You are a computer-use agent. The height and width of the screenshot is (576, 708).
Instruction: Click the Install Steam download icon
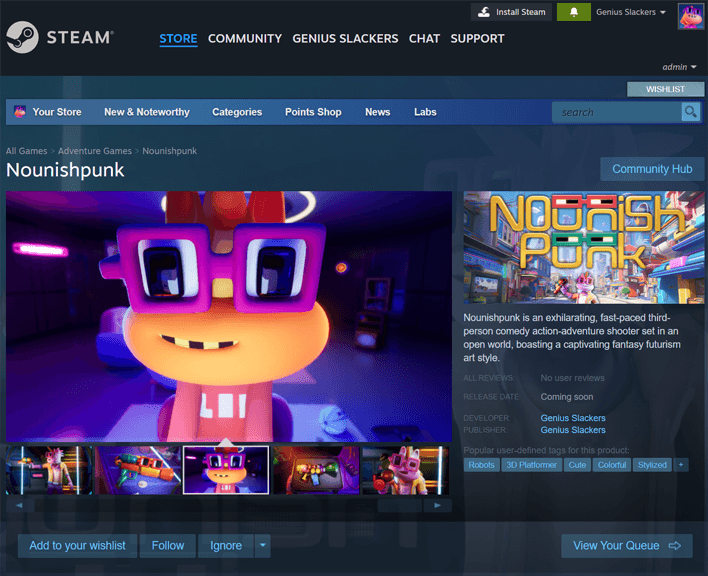(484, 12)
